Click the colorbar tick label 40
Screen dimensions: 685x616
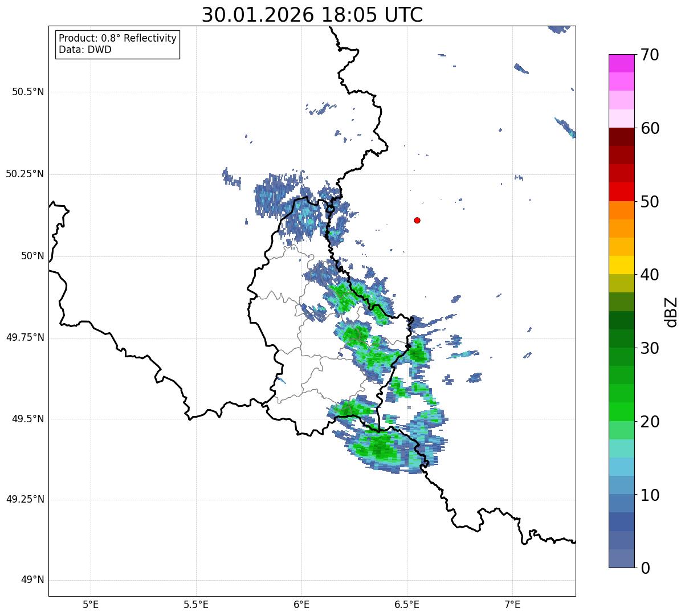point(650,275)
